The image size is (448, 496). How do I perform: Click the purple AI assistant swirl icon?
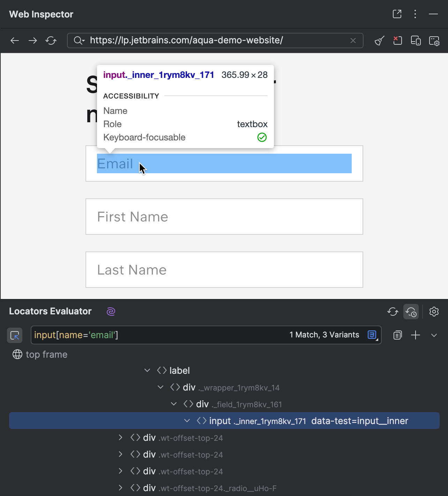111,312
